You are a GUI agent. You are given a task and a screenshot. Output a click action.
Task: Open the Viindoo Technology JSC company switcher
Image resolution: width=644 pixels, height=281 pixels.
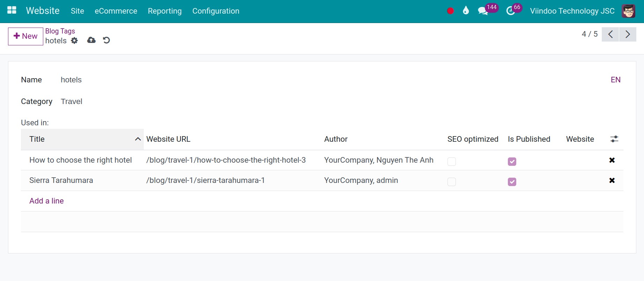coord(572,11)
